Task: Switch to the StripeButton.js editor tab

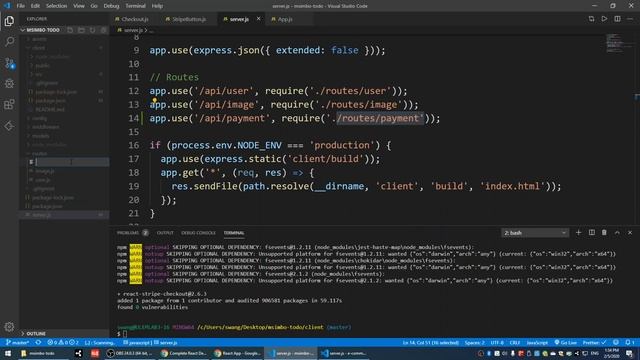Action: [189, 19]
